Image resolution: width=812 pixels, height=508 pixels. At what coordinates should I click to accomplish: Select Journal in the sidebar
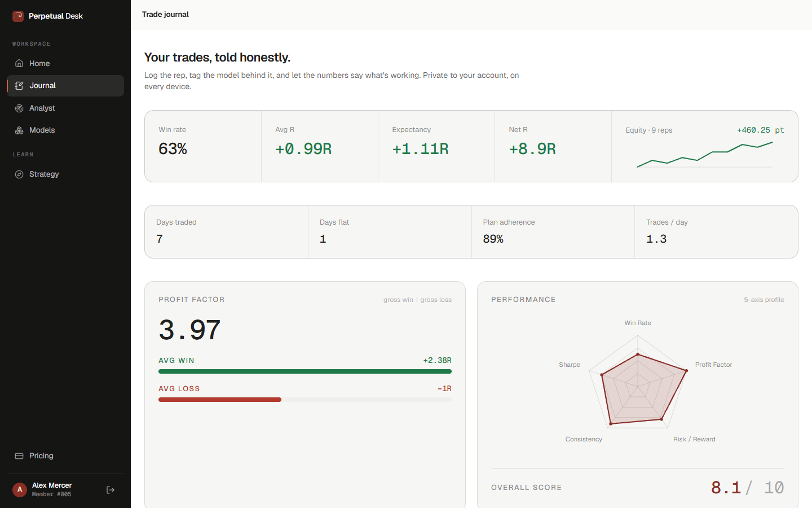point(65,86)
